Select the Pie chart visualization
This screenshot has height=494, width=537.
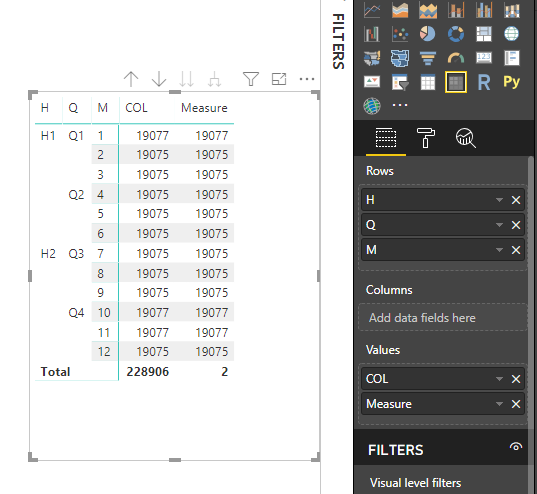point(428,34)
